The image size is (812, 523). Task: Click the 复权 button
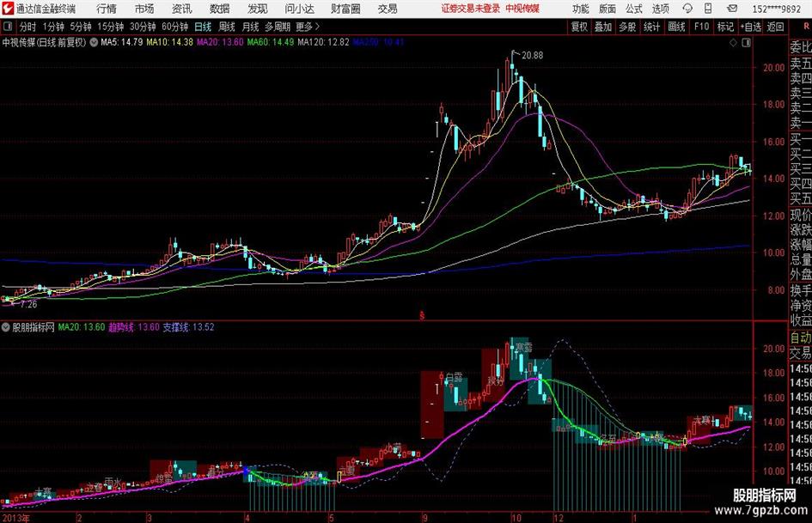coord(579,27)
